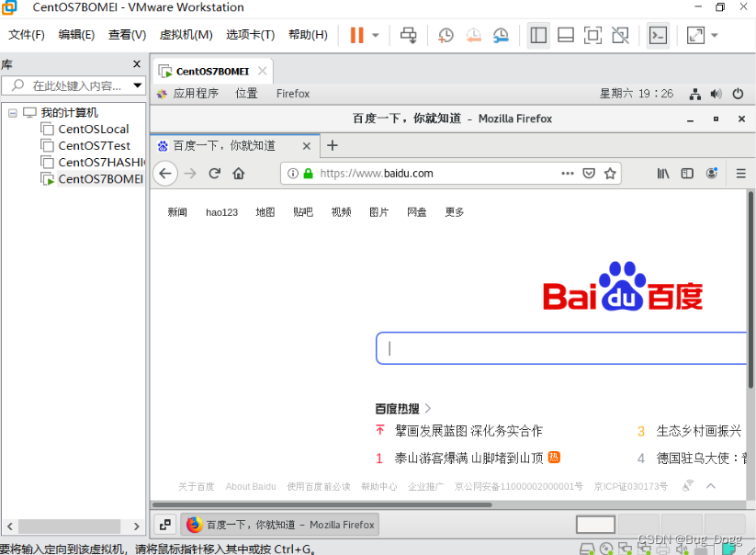Screen dimensions: 756x555
Task: Select CentOS7BOMEI in the library tree
Action: point(93,179)
